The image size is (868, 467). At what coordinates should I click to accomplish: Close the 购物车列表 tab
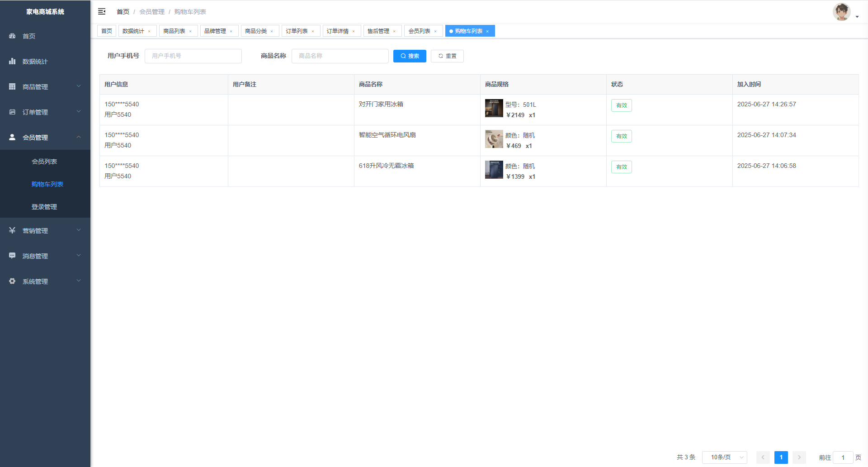pos(487,31)
